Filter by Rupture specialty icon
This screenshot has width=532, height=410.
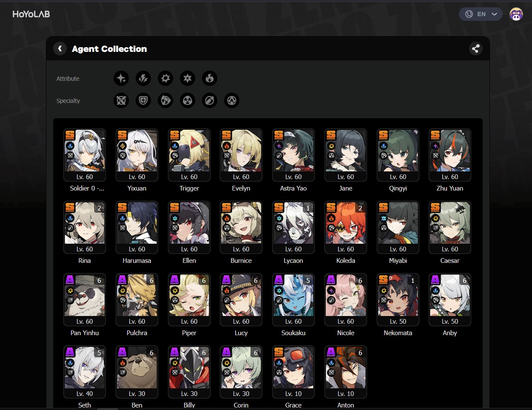point(232,100)
